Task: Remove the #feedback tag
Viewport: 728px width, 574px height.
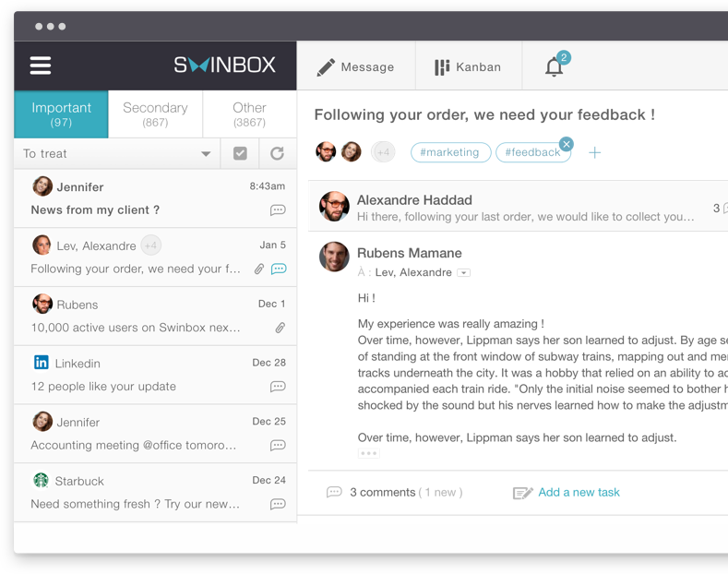Action: 566,144
